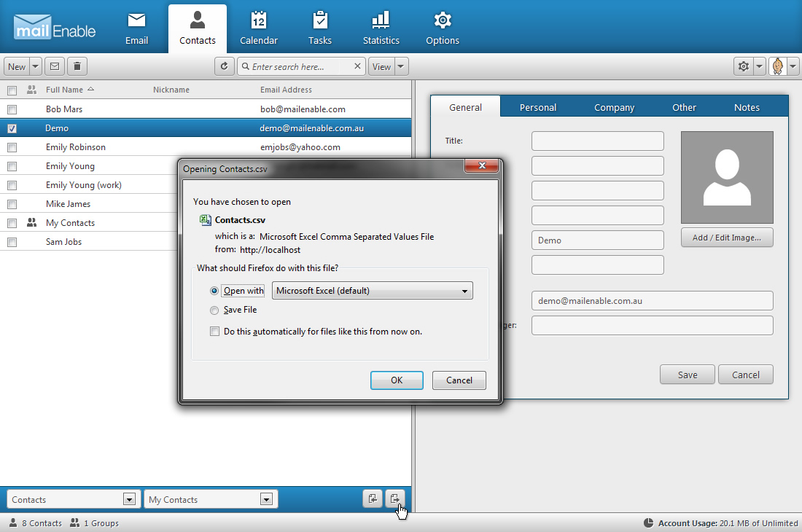Select the Open with radio option
Viewport: 802px width, 532px height.
coord(214,291)
